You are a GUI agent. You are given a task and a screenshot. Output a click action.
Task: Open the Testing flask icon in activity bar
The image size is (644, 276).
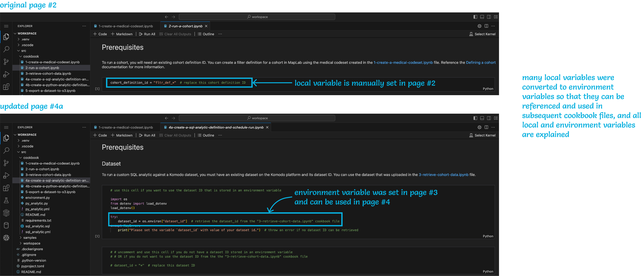click(6, 200)
